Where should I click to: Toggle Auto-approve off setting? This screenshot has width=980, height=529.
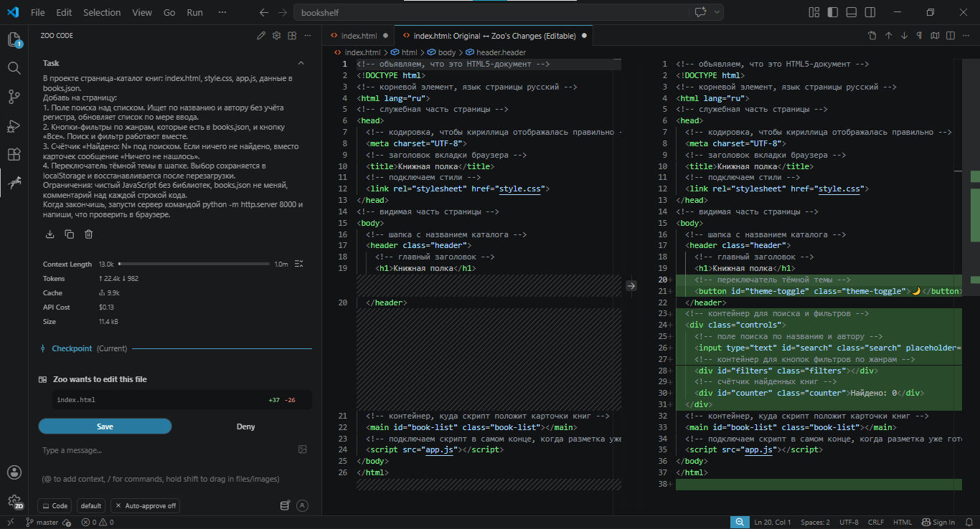(146, 505)
